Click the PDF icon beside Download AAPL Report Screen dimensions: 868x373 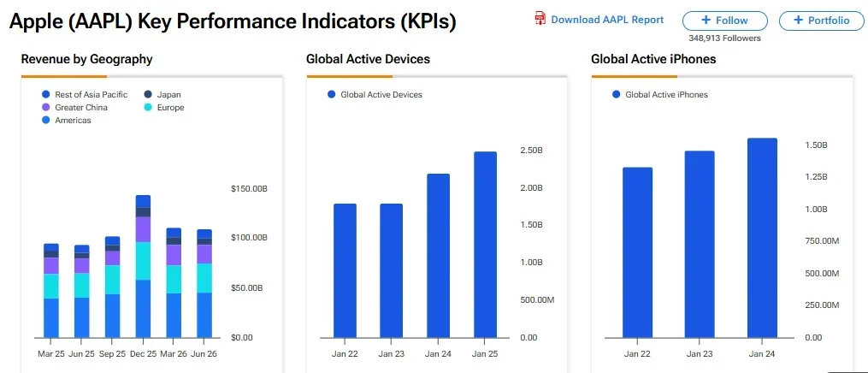[540, 19]
